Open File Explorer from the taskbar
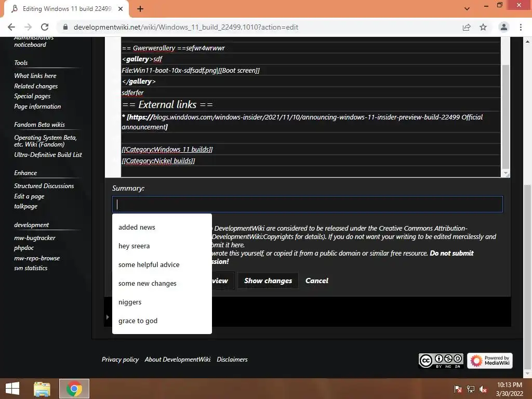 click(x=42, y=389)
